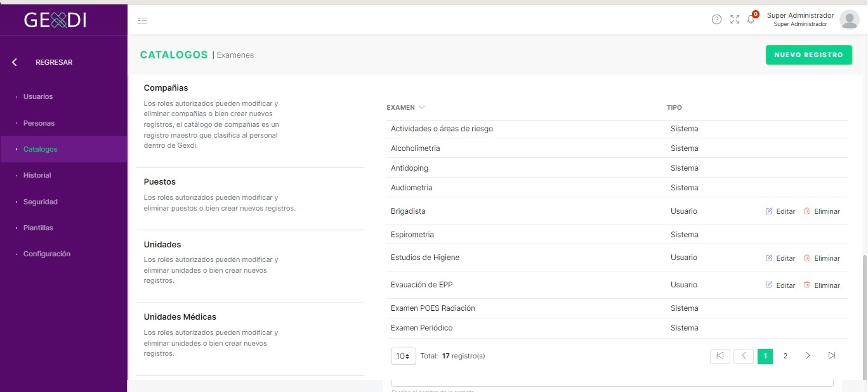This screenshot has height=392, width=868.
Task: Open the Usuarios menu item
Action: 38,96
